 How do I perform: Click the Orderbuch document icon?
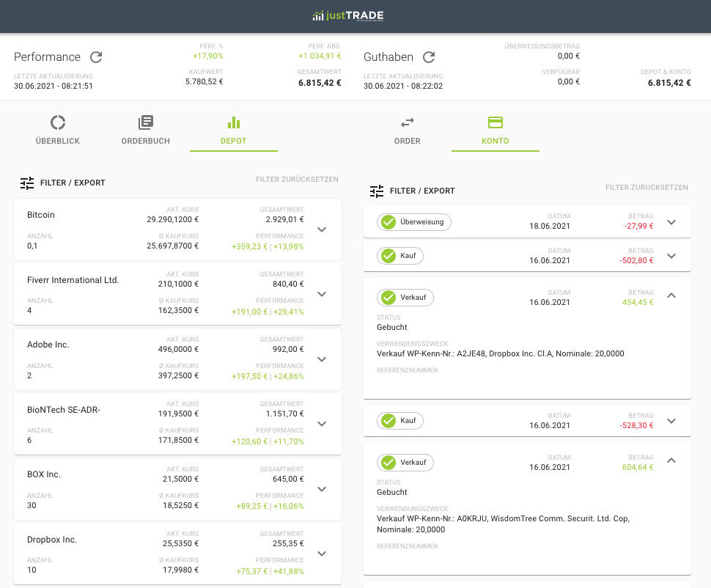point(146,122)
